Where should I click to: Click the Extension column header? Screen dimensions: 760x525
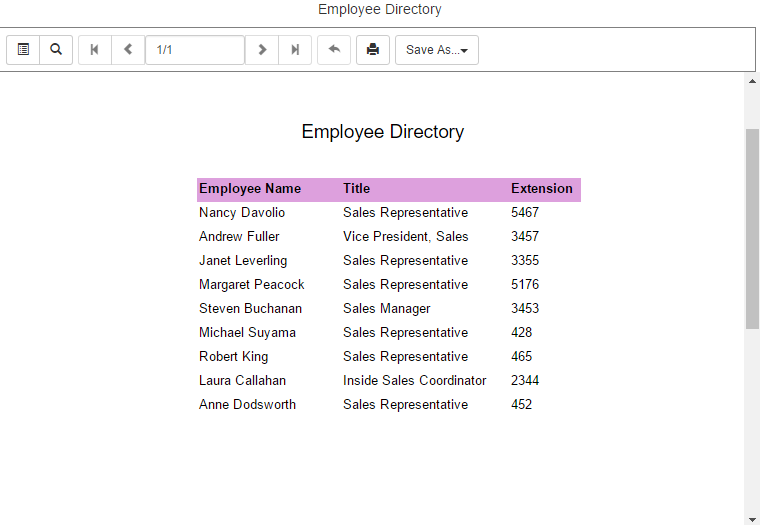(541, 189)
